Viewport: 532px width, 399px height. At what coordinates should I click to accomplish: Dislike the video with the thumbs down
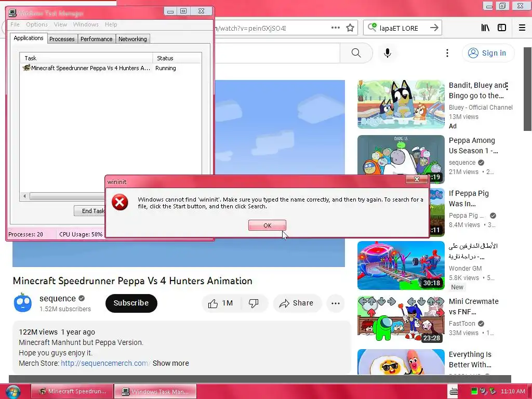pos(254,303)
